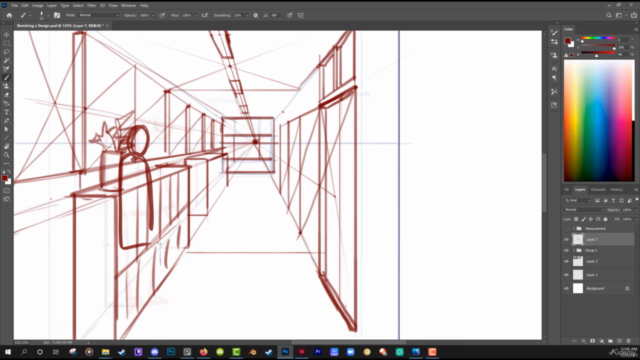Click the vertical canvas scrollbar

tap(544, 182)
